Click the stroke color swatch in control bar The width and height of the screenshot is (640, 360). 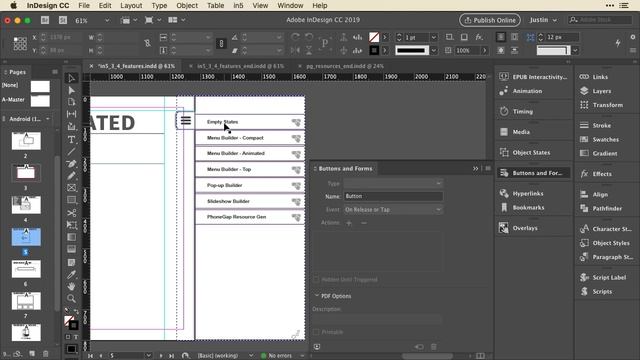tap(374, 50)
